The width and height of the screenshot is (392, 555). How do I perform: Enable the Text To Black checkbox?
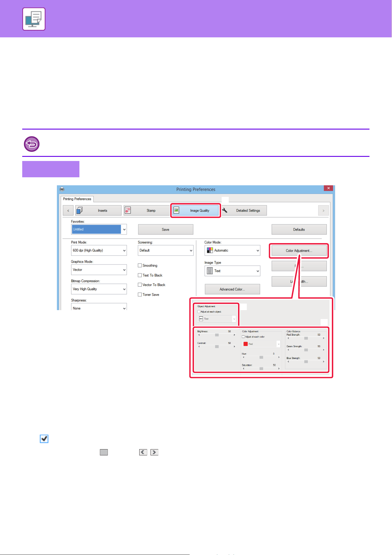click(140, 275)
